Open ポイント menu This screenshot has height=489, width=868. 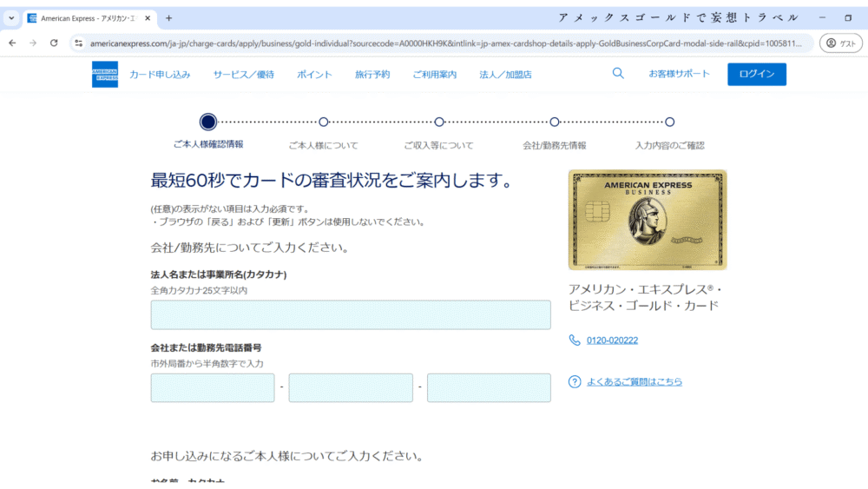[314, 74]
